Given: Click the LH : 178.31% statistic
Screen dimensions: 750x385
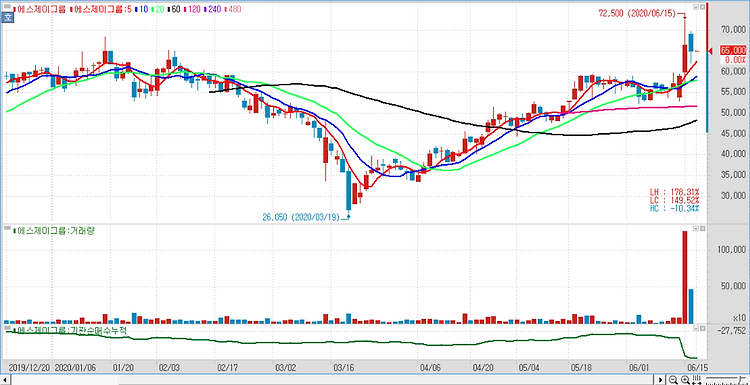Looking at the screenshot, I should point(674,192).
